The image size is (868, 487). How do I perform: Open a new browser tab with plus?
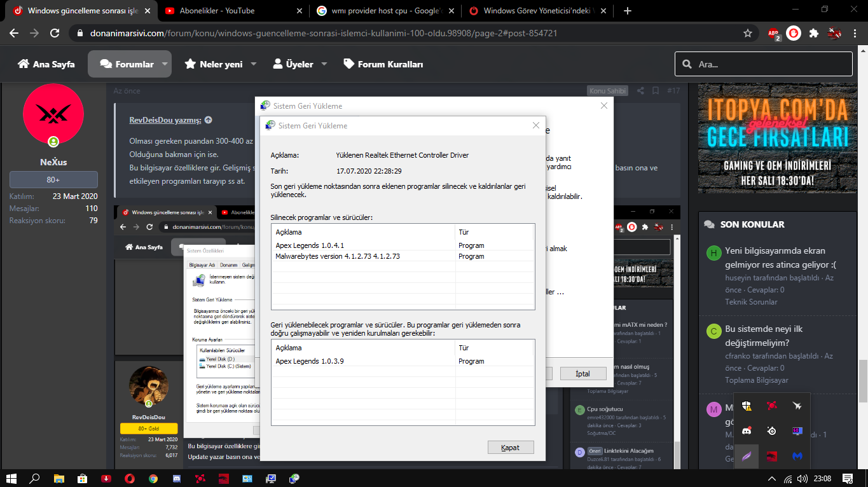pos(628,11)
